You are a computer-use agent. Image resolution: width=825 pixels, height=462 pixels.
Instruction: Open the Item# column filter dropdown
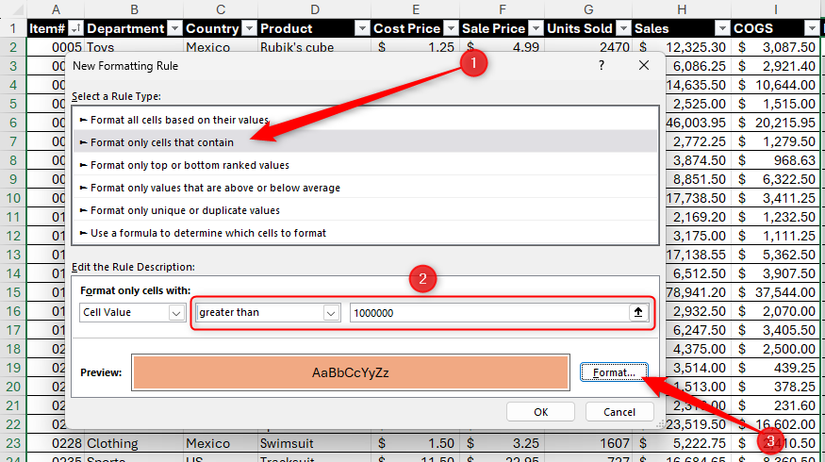pyautogui.click(x=76, y=28)
